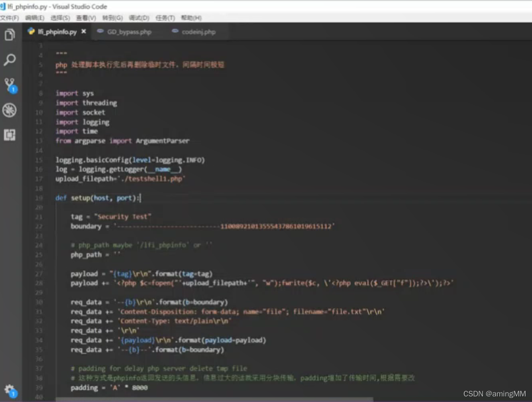This screenshot has width=532, height=402.
Task: Click the Chinese docstring line starting with php
Action: coord(139,65)
